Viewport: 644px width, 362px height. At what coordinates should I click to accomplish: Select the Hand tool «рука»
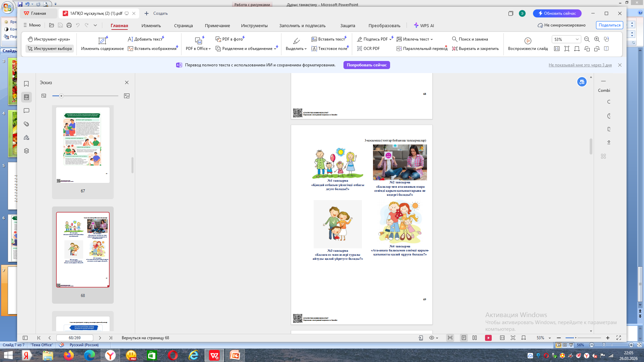point(49,39)
